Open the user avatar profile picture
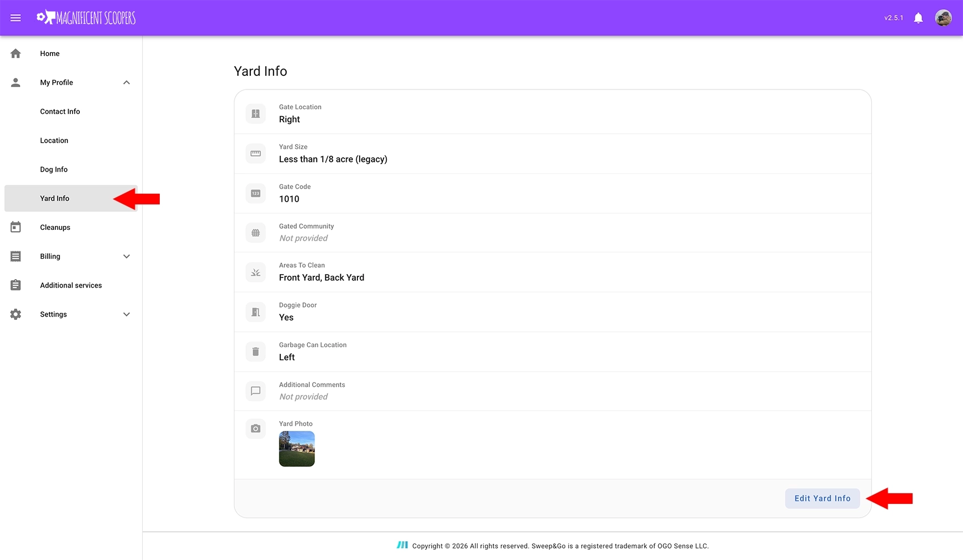 click(x=943, y=18)
